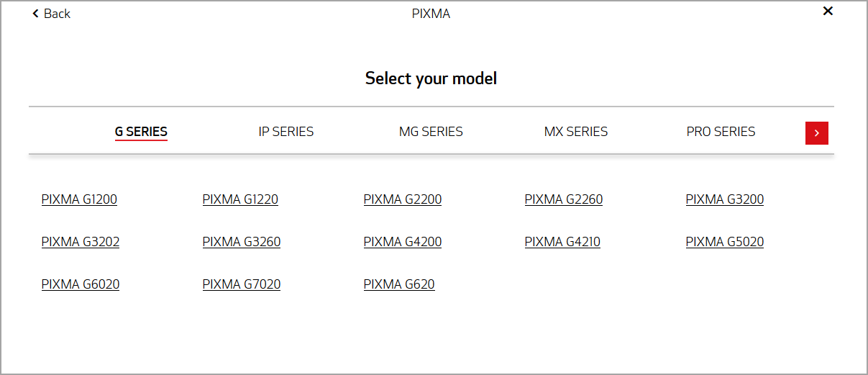Open the PIXMA G1220 link

click(x=240, y=199)
